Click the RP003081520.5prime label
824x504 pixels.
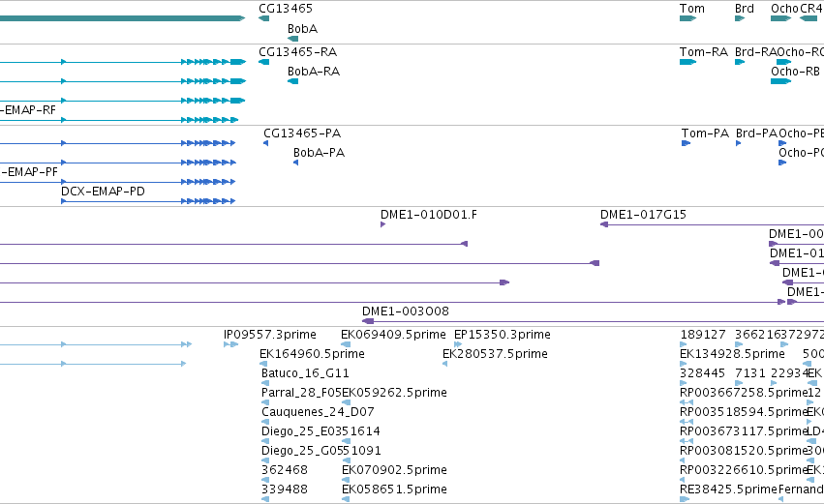(743, 451)
